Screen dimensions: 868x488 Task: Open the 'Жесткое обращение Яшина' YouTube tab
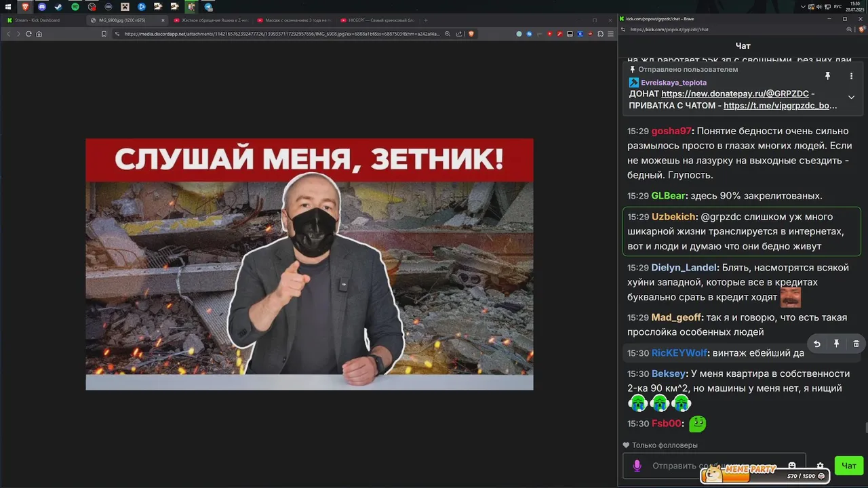pos(210,20)
